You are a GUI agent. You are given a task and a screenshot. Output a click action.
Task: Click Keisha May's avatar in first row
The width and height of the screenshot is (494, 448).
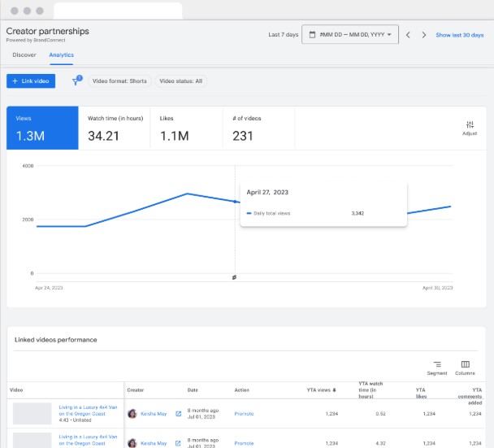132,414
